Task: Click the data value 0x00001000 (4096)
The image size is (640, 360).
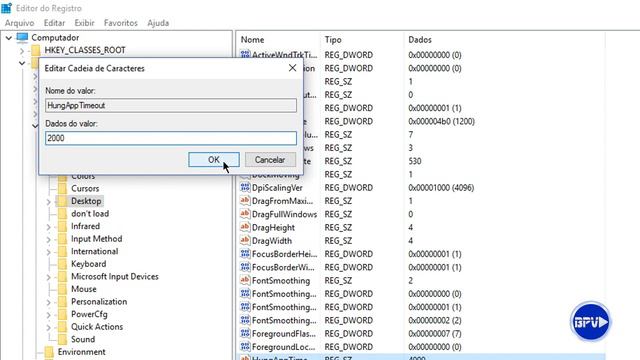Action: 441,188
